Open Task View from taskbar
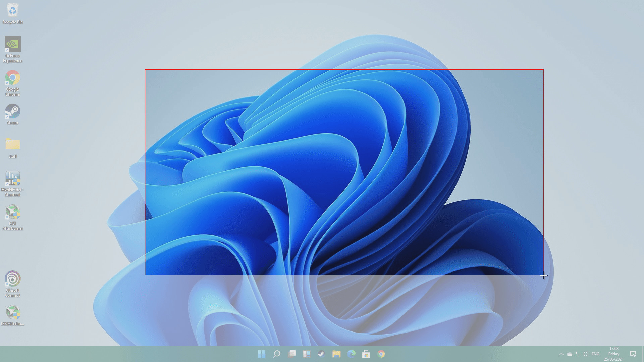 pos(292,354)
